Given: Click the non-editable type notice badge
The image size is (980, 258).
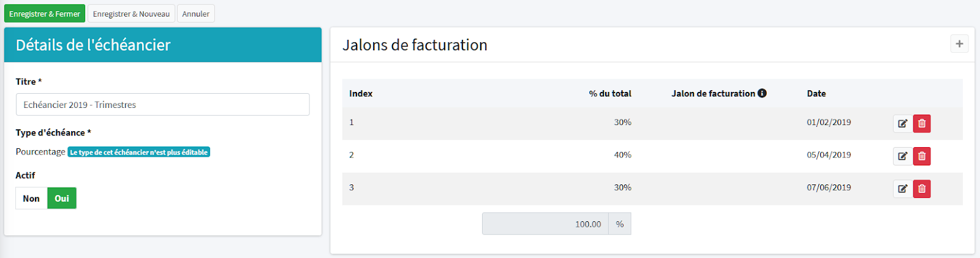Looking at the screenshot, I should pos(139,152).
